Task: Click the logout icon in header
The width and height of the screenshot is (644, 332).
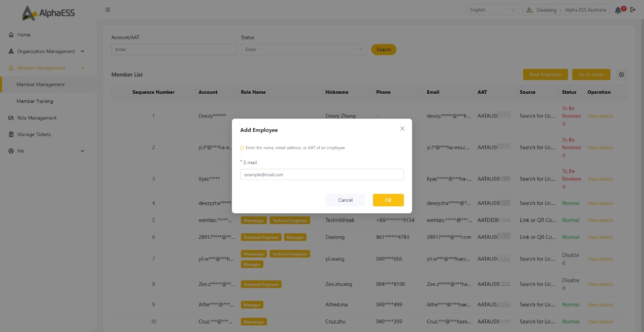Action: pyautogui.click(x=632, y=10)
